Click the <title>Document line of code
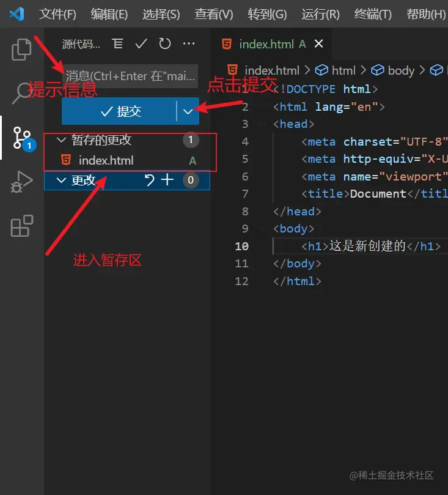This screenshot has width=448, height=495. pyautogui.click(x=374, y=194)
